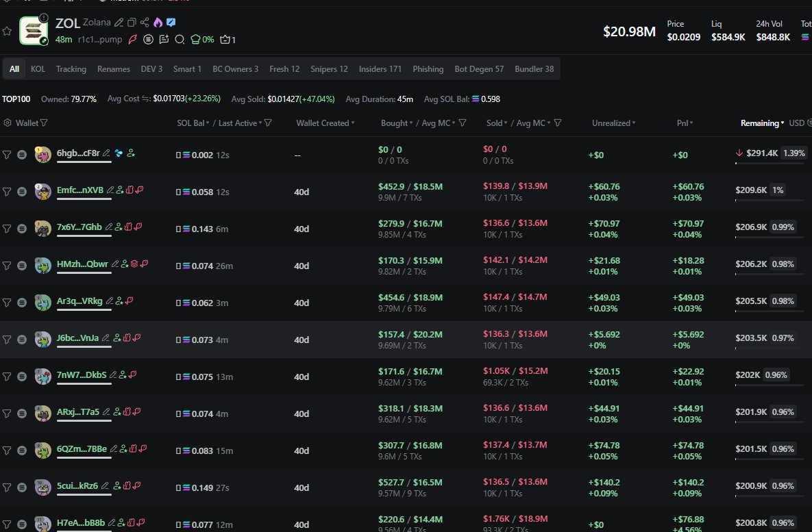Screen dimensions: 812x532
Task: Click remaining progress bar for 6hgb...cF8r
Action: tap(769, 163)
